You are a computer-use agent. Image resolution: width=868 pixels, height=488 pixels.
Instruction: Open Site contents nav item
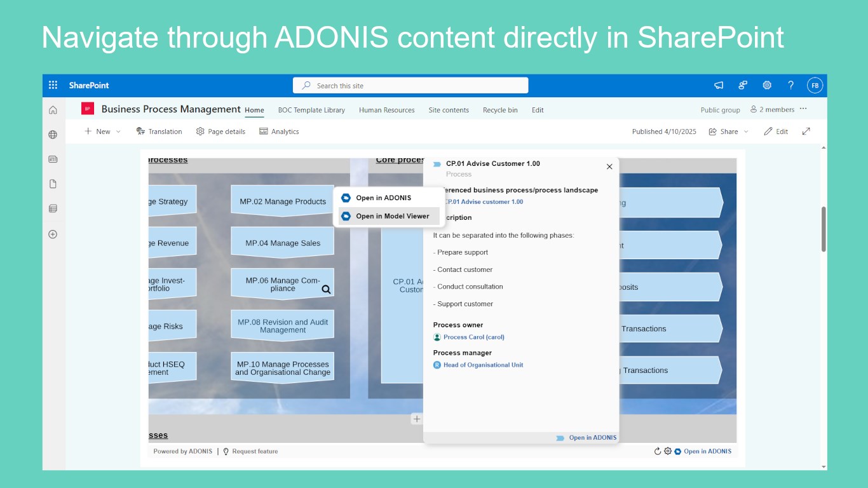click(x=449, y=110)
